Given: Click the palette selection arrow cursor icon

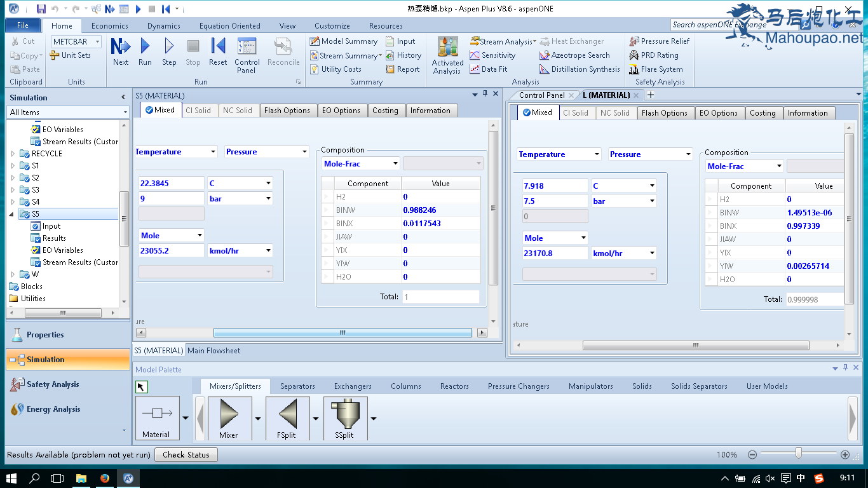Looking at the screenshot, I should tap(142, 386).
